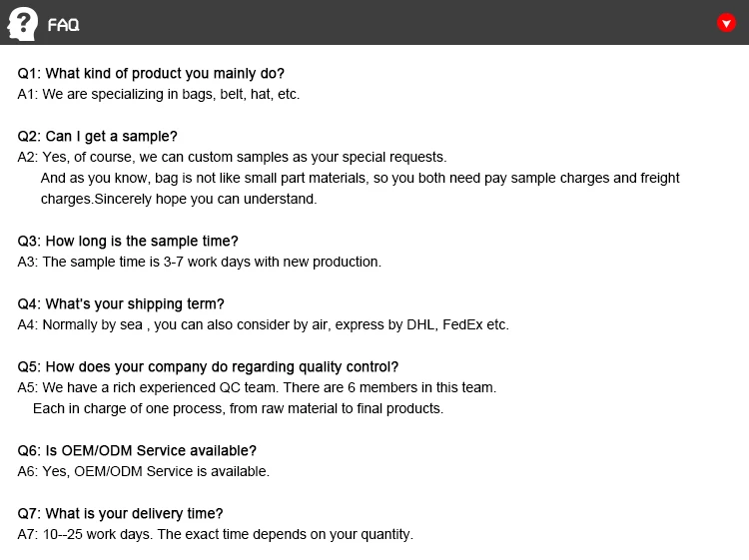Click A7 stating 10--25 work days

[216, 534]
